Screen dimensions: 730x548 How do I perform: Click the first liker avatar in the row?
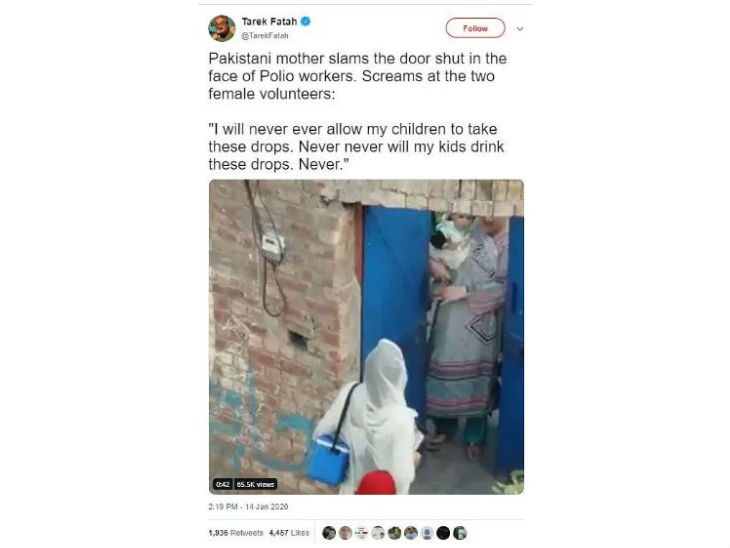[x=330, y=533]
